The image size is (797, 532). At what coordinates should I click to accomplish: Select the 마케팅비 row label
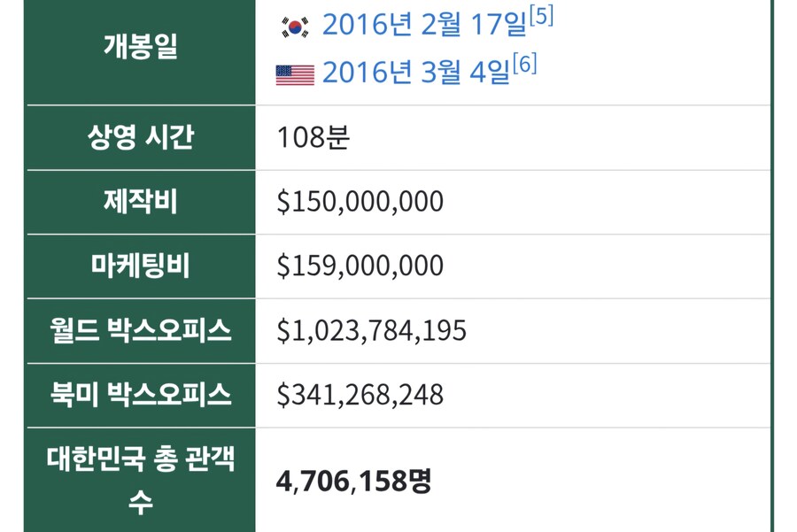click(x=141, y=266)
